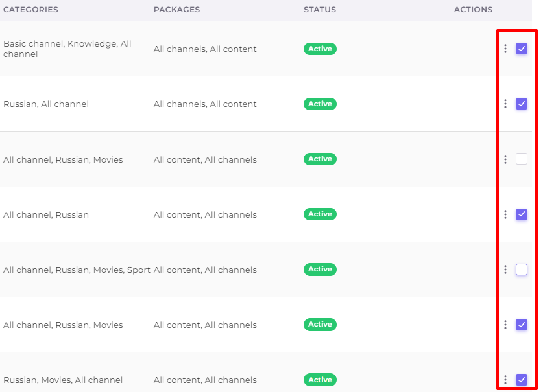Open actions menu for Russian, All channel row

point(505,104)
